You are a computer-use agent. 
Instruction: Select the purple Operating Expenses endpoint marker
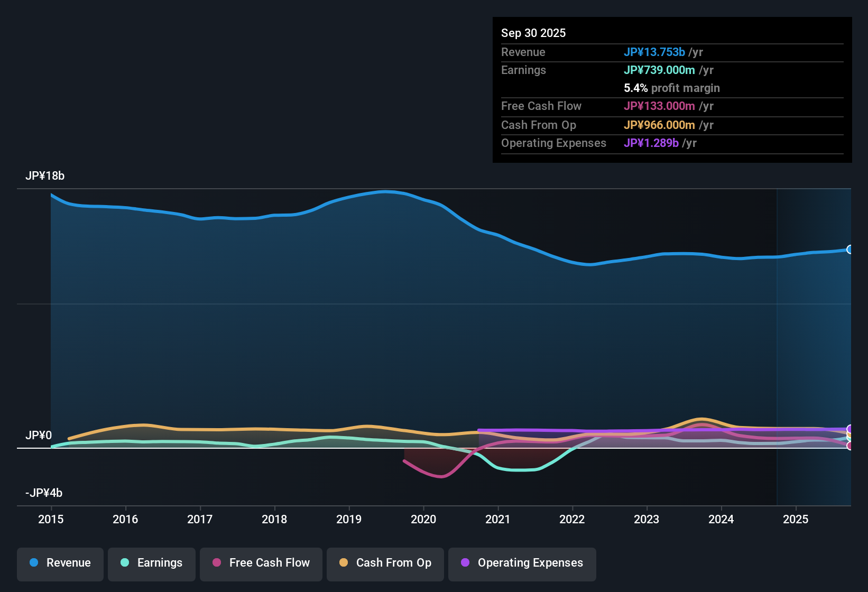pos(849,429)
